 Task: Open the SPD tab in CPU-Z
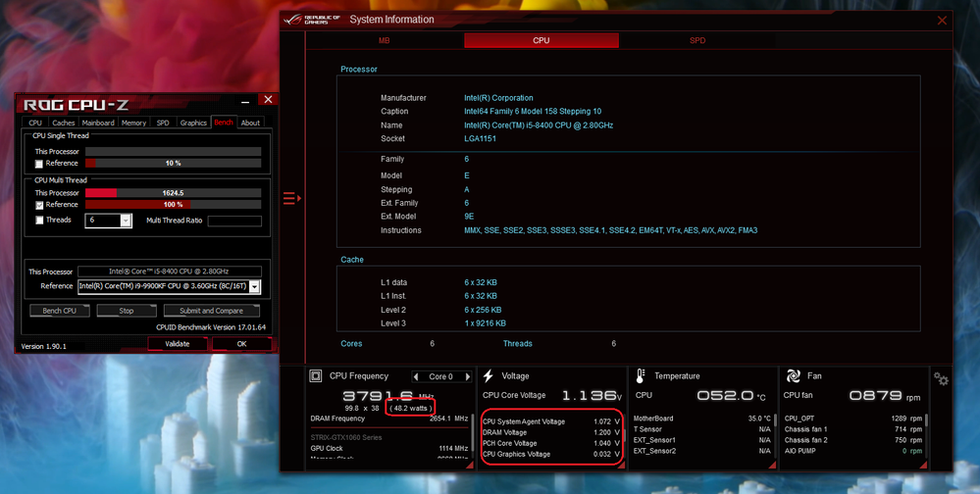point(163,123)
